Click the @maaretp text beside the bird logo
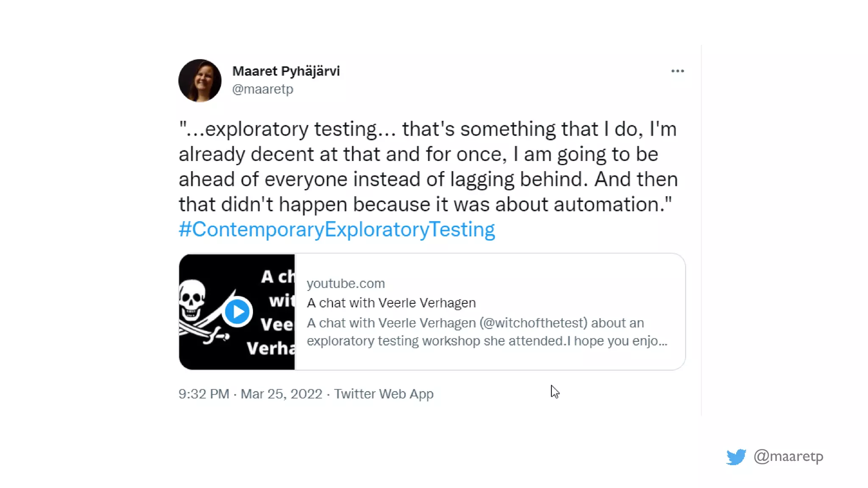This screenshot has height=488, width=868. pyautogui.click(x=788, y=456)
